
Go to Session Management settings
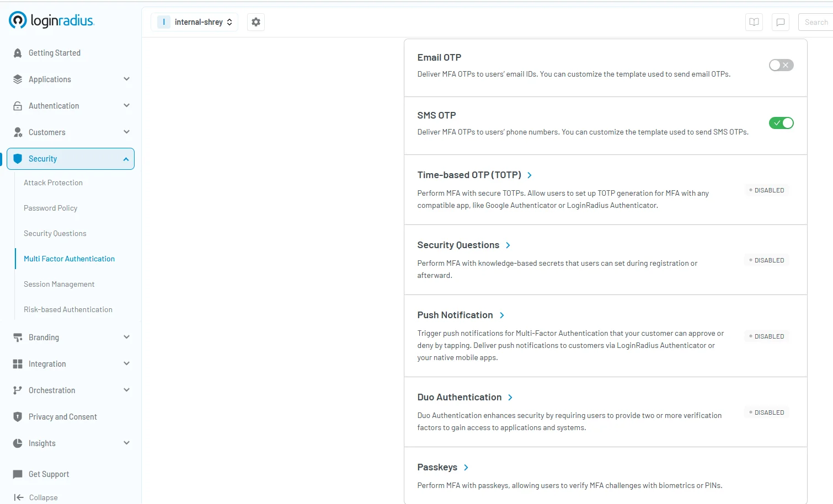pyautogui.click(x=59, y=285)
